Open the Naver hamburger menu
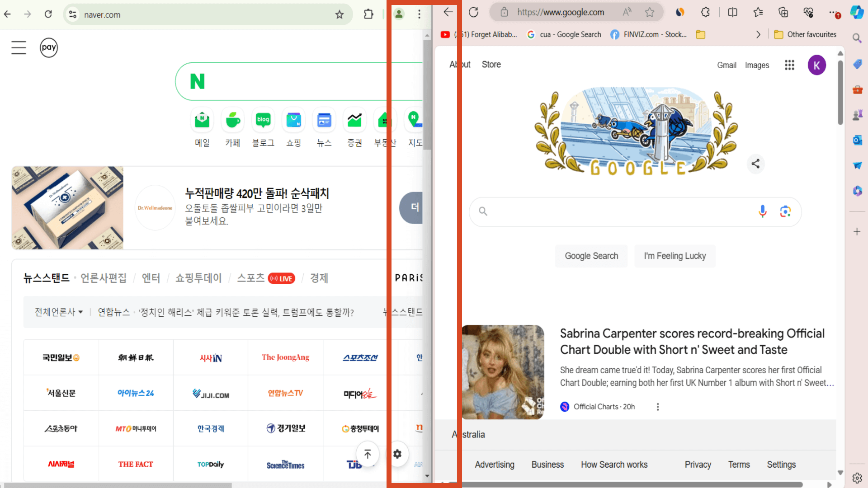 [x=19, y=47]
